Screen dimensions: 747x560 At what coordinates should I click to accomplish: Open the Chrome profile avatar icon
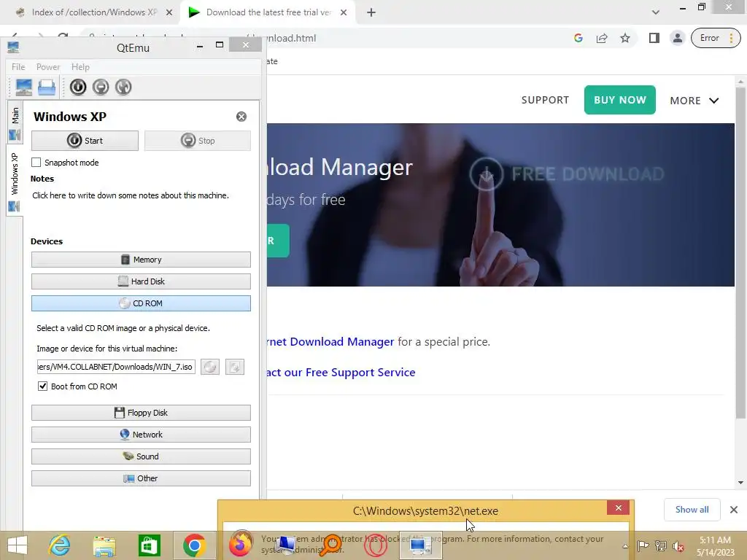point(678,38)
